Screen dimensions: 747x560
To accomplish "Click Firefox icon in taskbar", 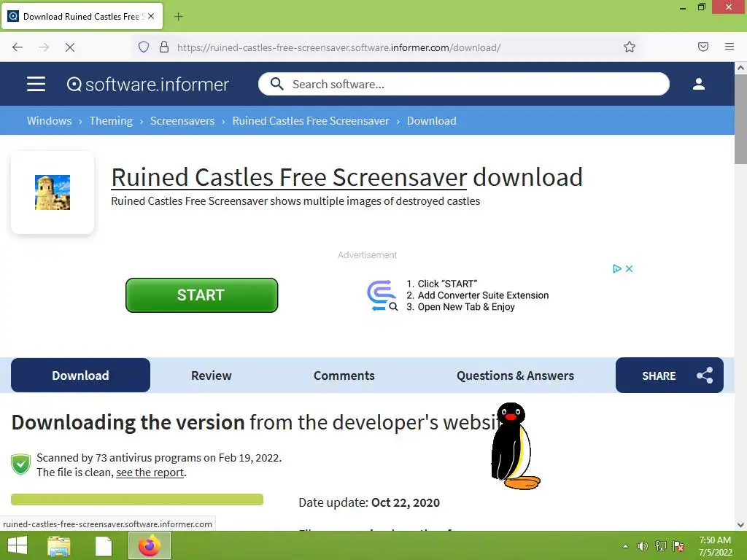I will click(x=149, y=545).
